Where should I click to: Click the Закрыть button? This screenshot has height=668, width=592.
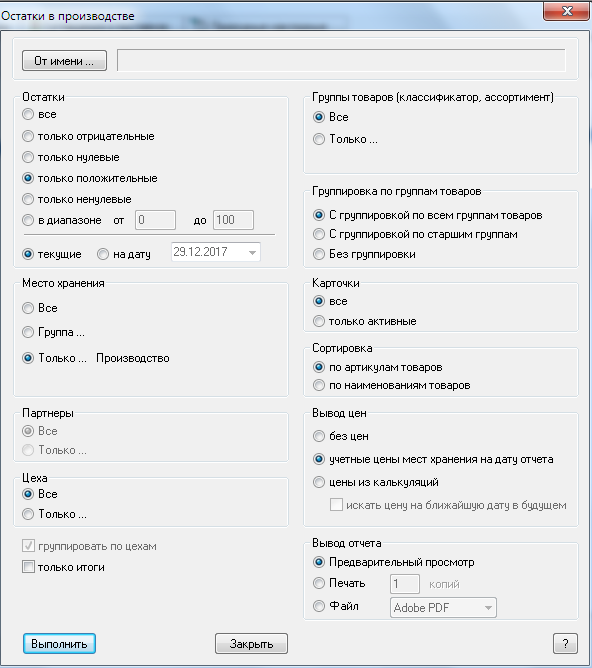(x=251, y=643)
